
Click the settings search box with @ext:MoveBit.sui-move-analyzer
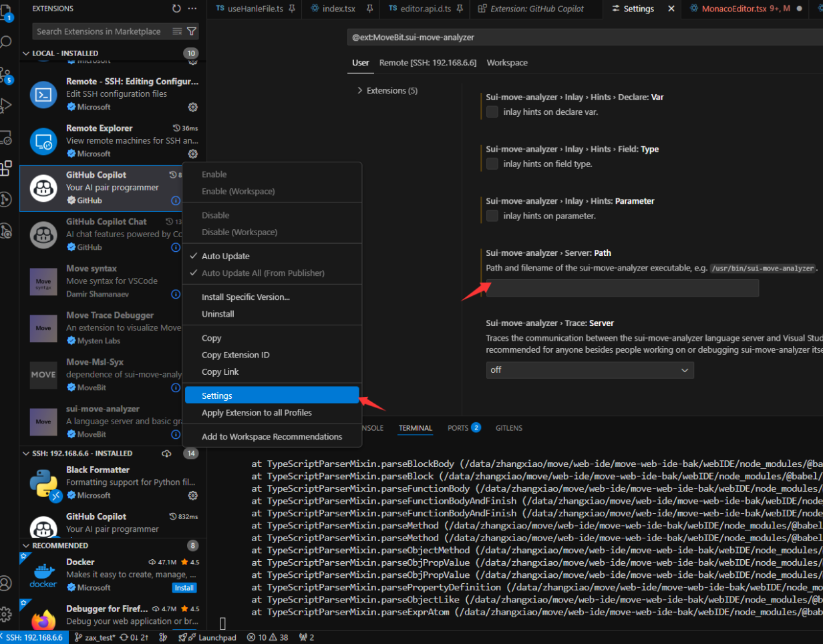585,37
